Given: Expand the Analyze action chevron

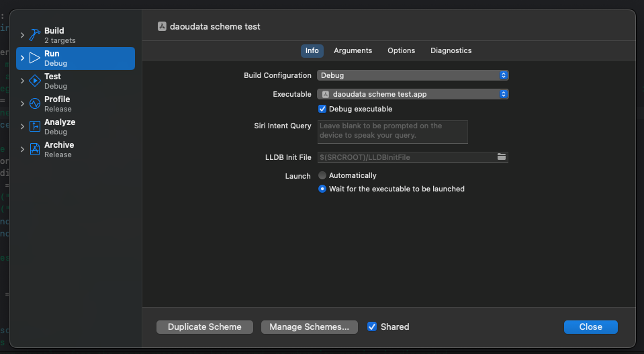Looking at the screenshot, I should [22, 126].
